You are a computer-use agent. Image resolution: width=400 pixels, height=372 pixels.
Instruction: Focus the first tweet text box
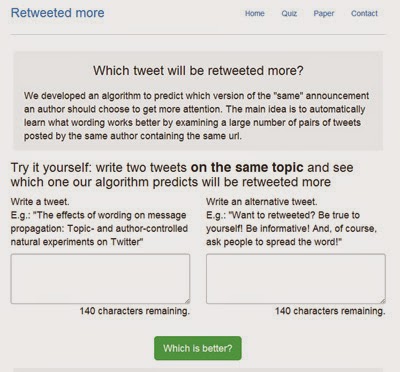pyautogui.click(x=100, y=279)
